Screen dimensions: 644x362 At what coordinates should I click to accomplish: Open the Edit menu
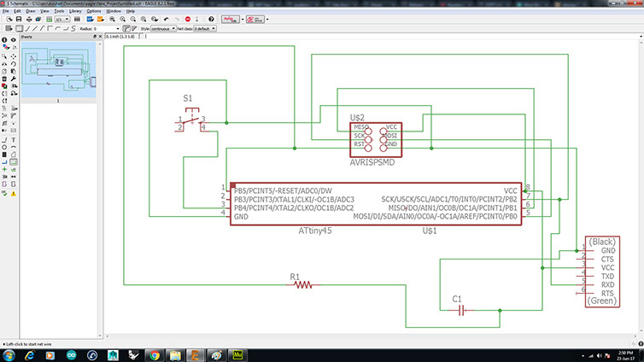pyautogui.click(x=18, y=11)
